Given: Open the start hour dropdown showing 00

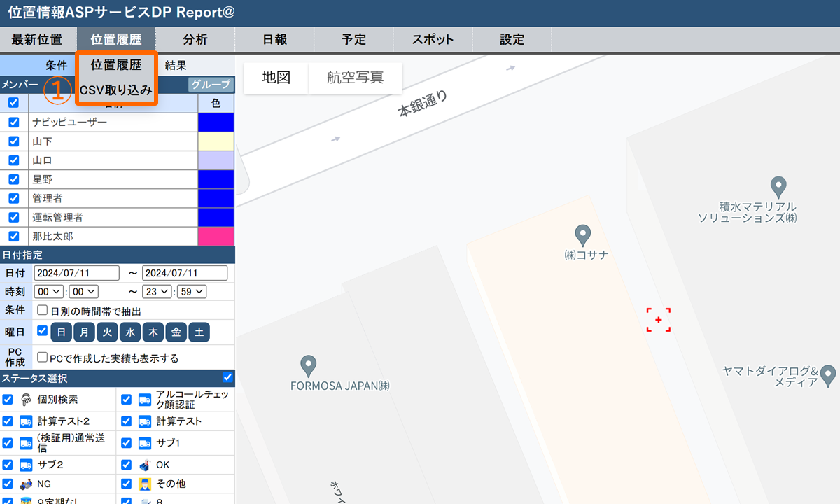Looking at the screenshot, I should point(49,292).
